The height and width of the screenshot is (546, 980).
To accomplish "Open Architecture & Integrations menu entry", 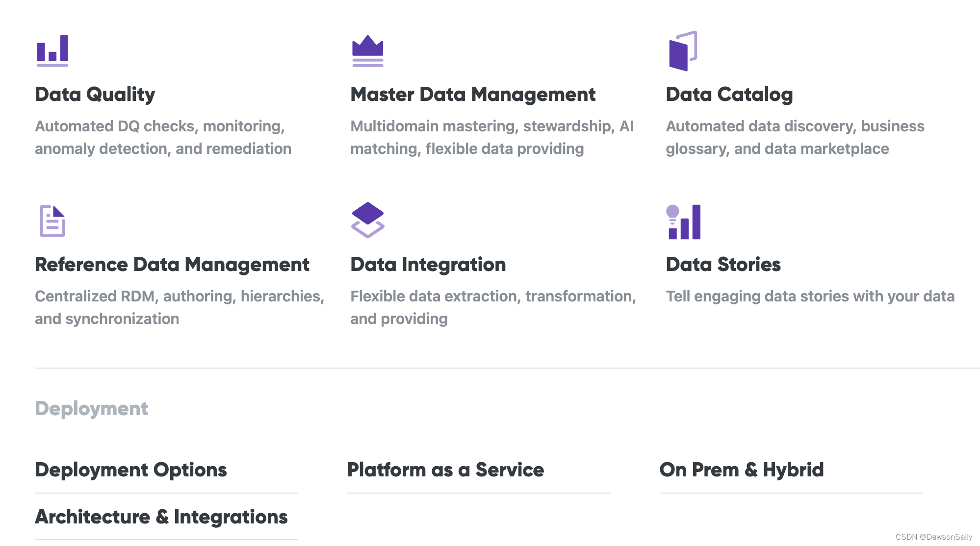I will 161,517.
